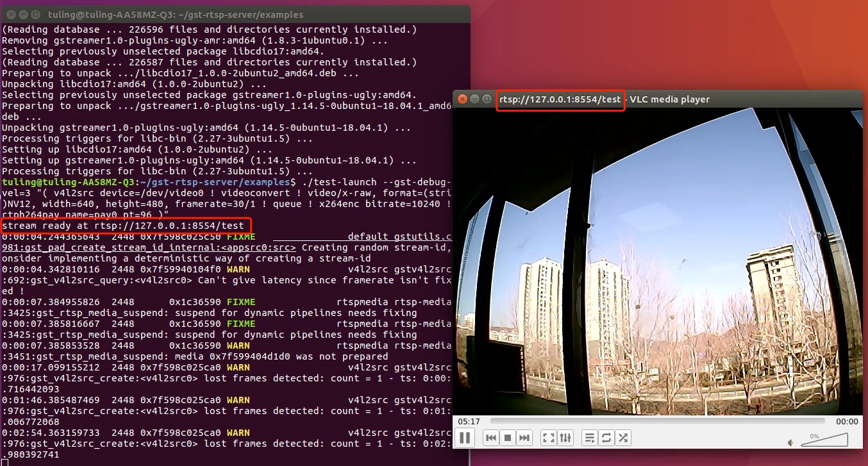Click 'Removing gstreamer1.0-plugins-ugly-amr' line

pyautogui.click(x=194, y=40)
